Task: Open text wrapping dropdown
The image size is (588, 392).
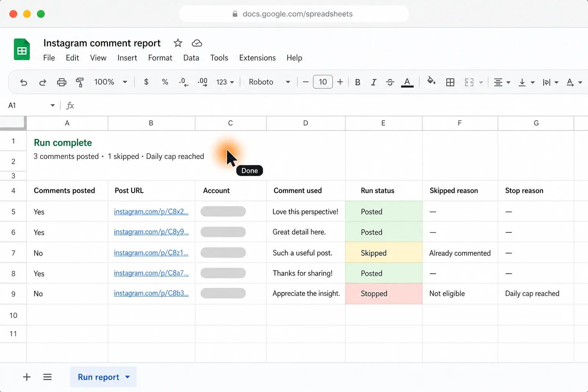Action: point(550,82)
